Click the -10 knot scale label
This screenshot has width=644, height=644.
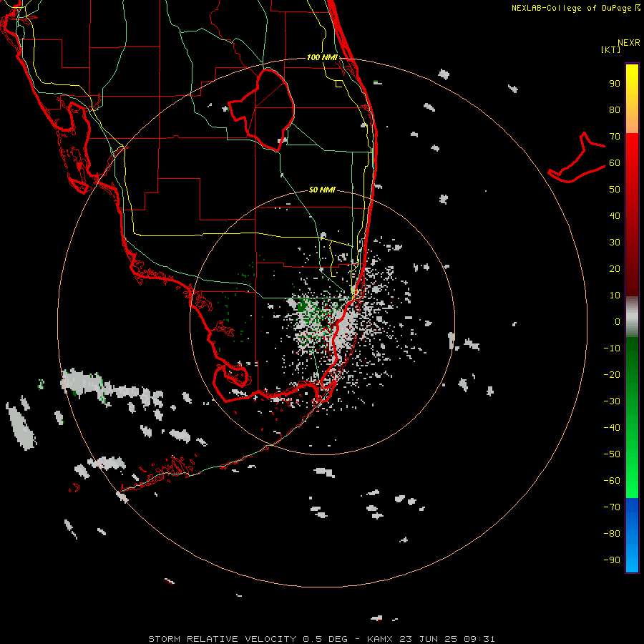(x=612, y=348)
